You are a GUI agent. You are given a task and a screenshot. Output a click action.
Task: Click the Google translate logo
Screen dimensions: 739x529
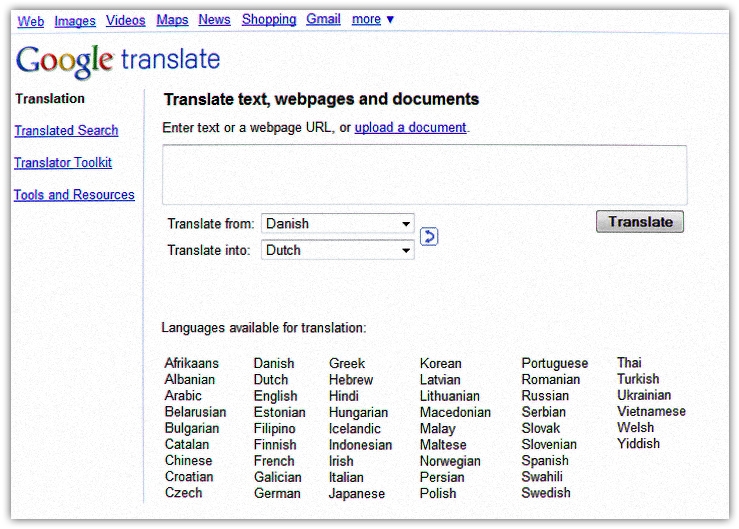(x=117, y=60)
